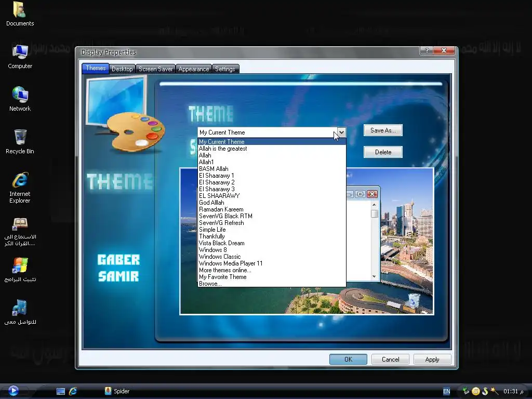
Task: Choose the Browse... option
Action: [272, 284]
